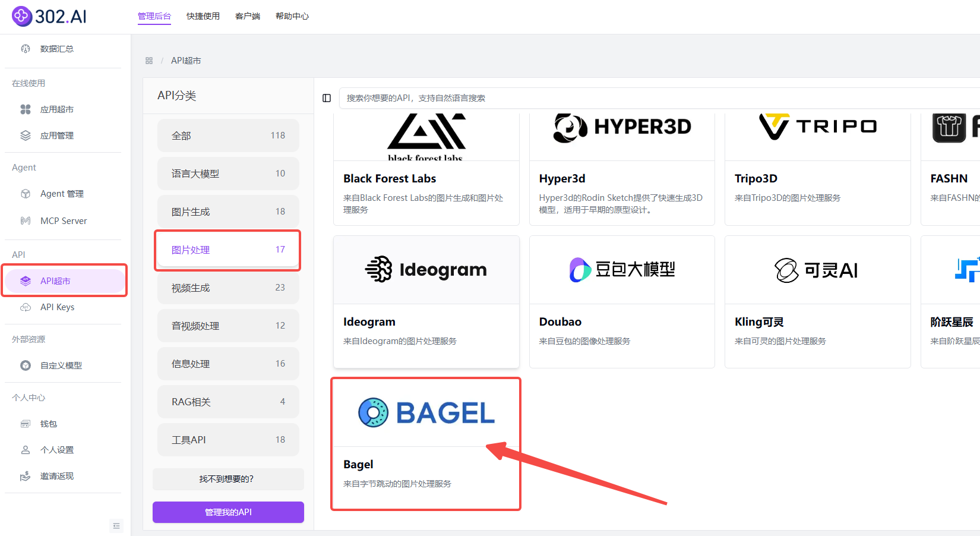
Task: Select 图片处理 category
Action: tap(228, 250)
